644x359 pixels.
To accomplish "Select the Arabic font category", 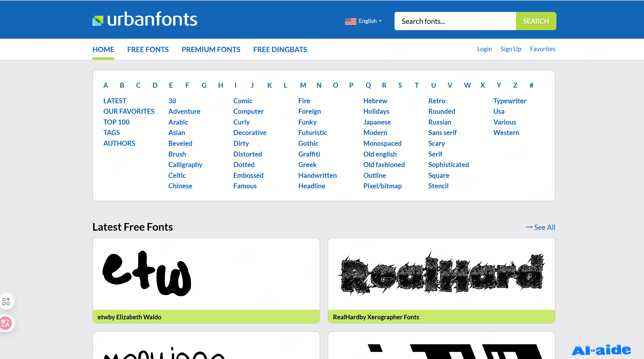I will (178, 122).
